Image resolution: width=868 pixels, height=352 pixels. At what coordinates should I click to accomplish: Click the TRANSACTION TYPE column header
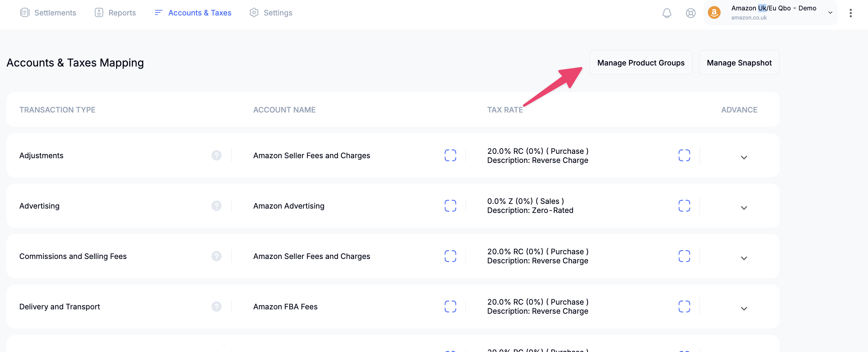[57, 110]
